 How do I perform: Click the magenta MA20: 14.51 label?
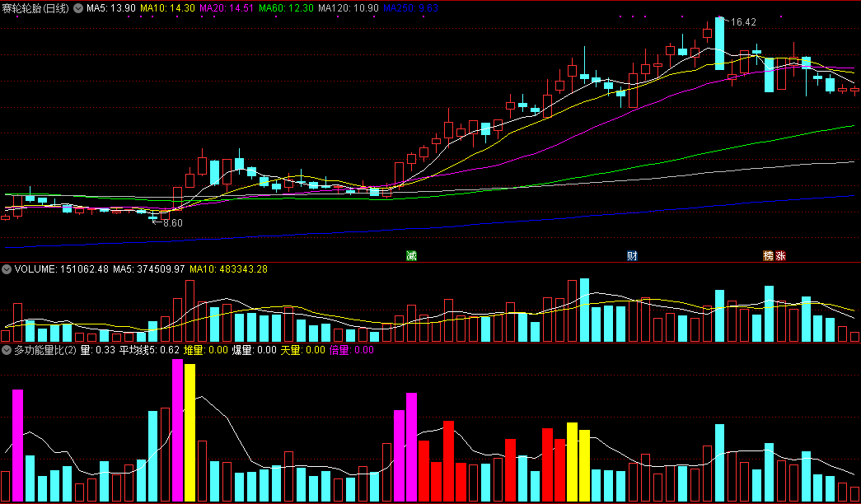click(227, 9)
